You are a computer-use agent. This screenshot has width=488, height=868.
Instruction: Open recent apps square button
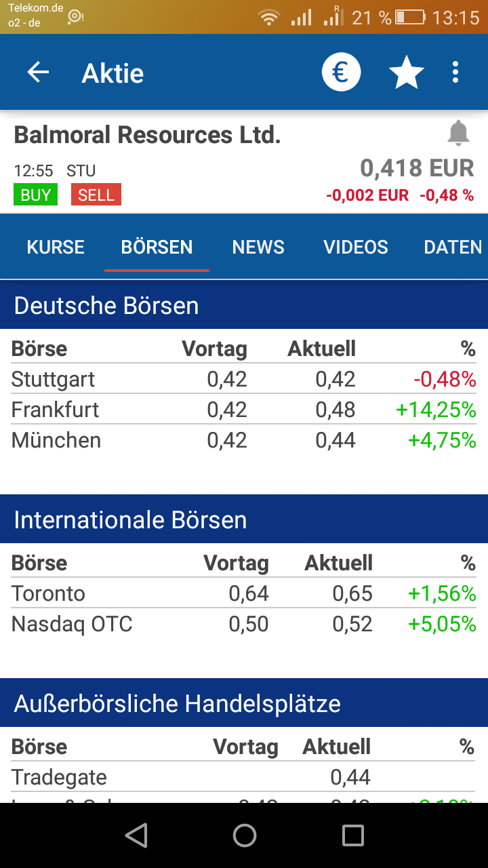(352, 835)
